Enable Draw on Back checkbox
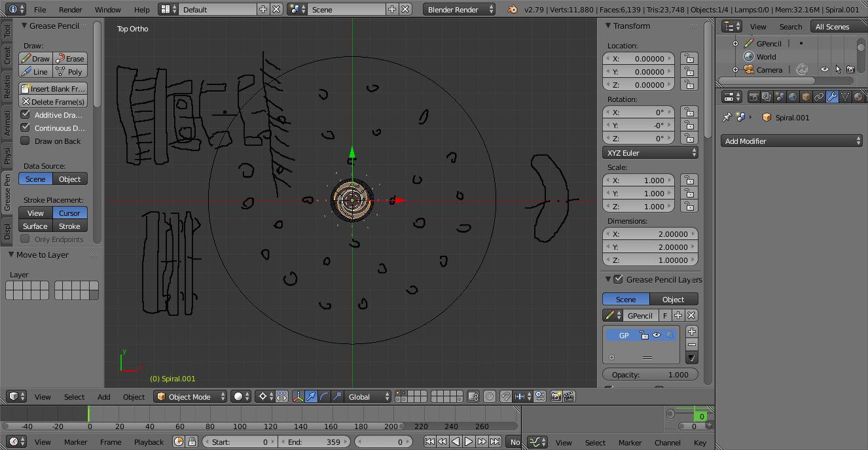Viewport: 868px width, 450px height. tap(26, 141)
